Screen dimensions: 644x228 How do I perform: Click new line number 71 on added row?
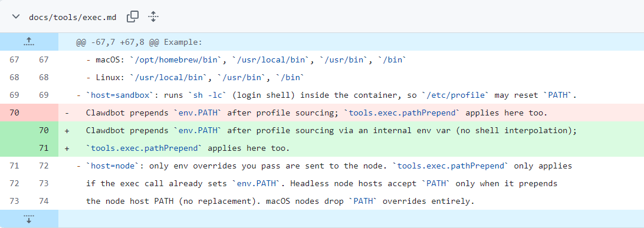(44, 148)
